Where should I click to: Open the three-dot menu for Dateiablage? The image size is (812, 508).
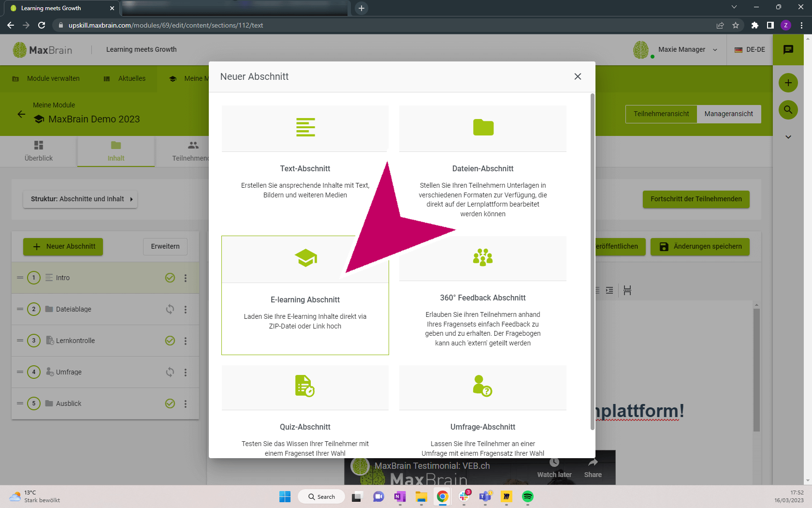click(x=186, y=309)
